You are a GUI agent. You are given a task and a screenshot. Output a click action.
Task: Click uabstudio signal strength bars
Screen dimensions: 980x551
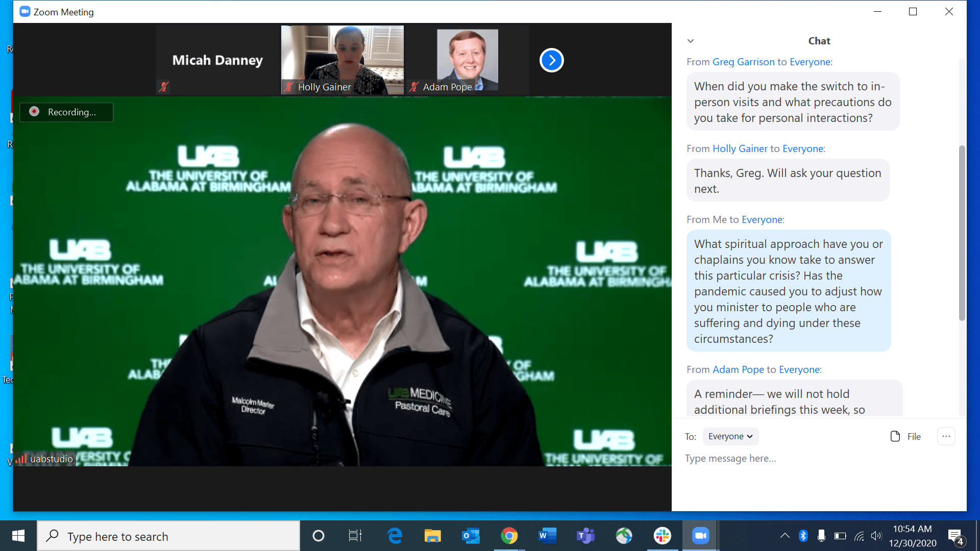click(x=21, y=459)
